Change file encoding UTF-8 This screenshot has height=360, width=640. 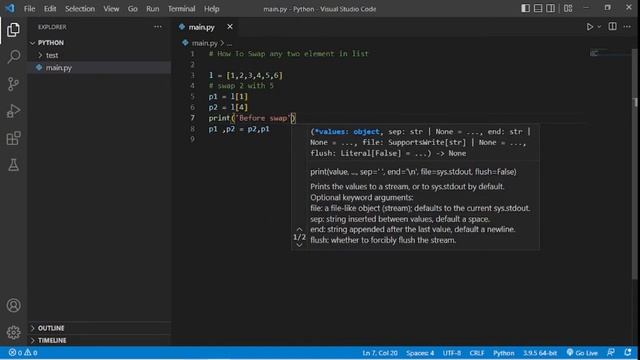pyautogui.click(x=451, y=353)
